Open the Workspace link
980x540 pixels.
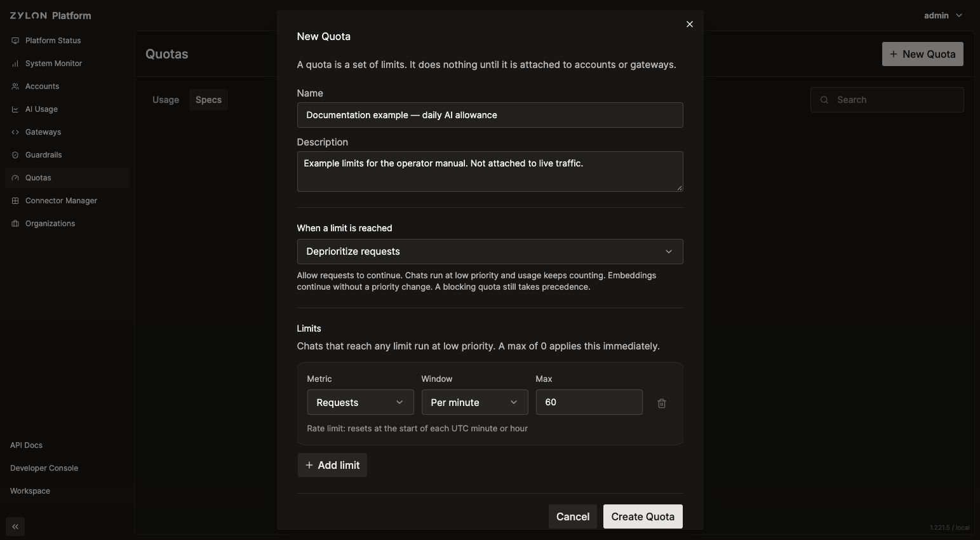[x=30, y=491]
